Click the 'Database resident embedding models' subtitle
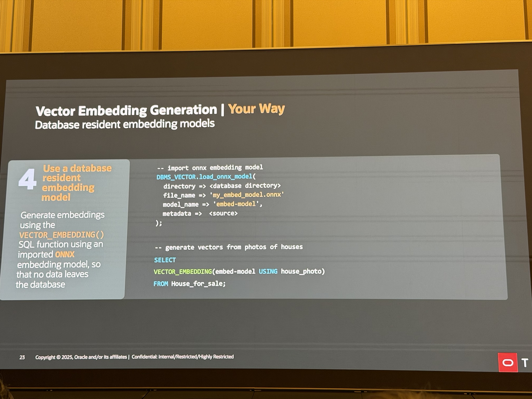 point(125,124)
